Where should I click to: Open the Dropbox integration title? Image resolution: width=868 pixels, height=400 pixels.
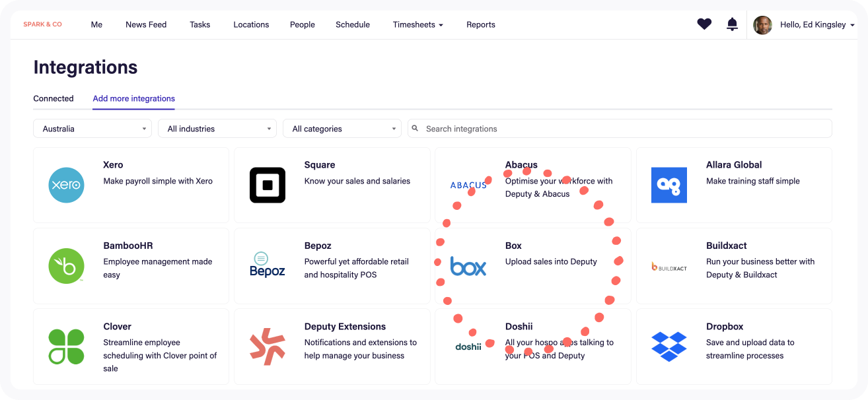tap(725, 327)
